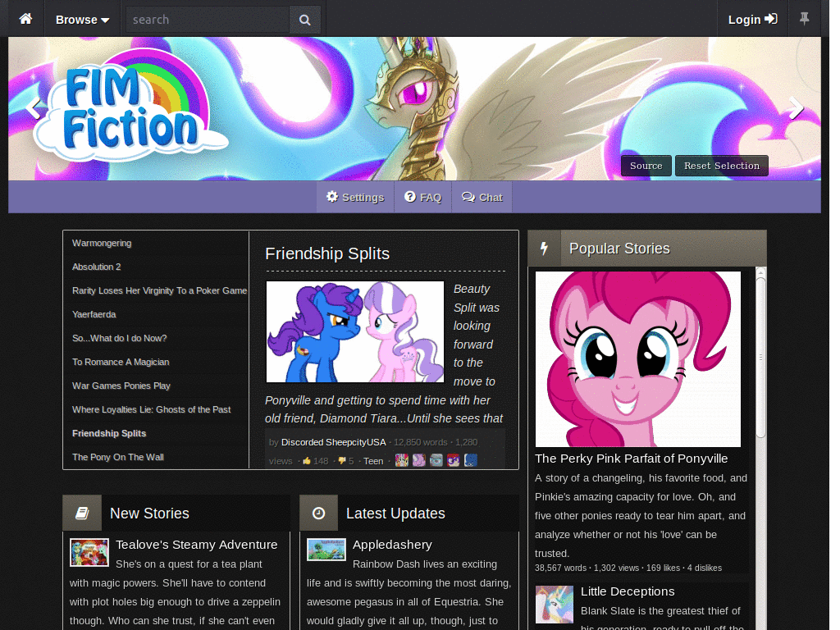
Task: Open the Settings tab
Action: 355,197
